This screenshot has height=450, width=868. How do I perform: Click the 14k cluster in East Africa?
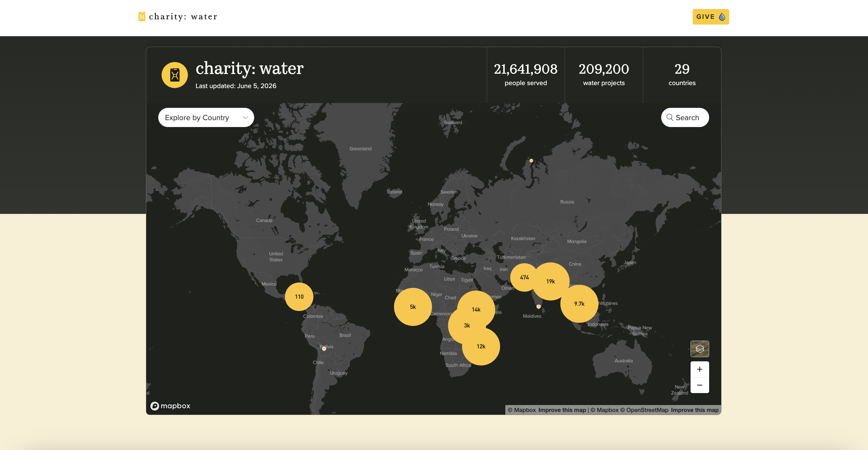476,309
